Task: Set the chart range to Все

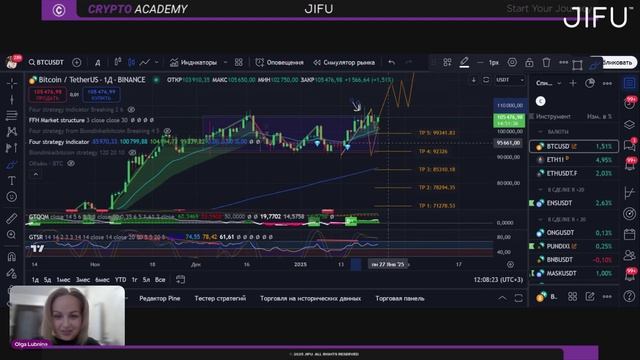Action: (x=160, y=280)
